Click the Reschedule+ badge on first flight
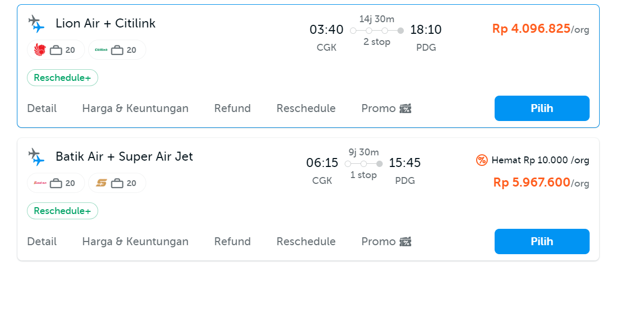 pyautogui.click(x=62, y=78)
